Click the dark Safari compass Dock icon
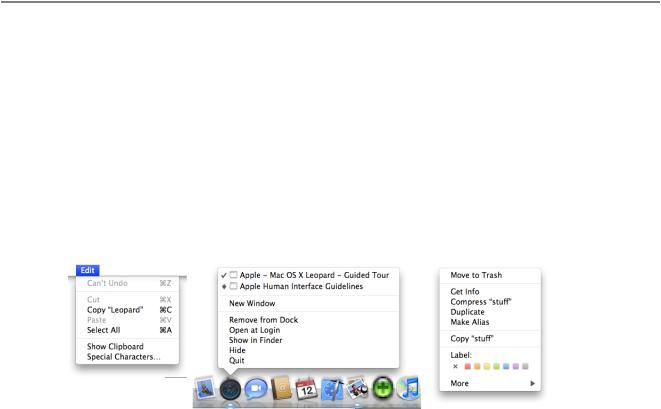Image resolution: width=661 pixels, height=409 pixels. click(230, 389)
